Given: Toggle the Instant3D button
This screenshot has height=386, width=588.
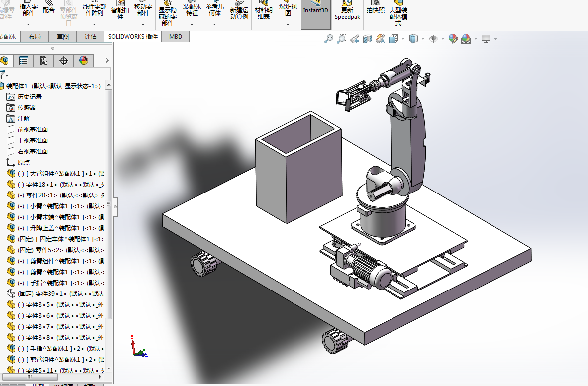Looking at the screenshot, I should 316,14.
